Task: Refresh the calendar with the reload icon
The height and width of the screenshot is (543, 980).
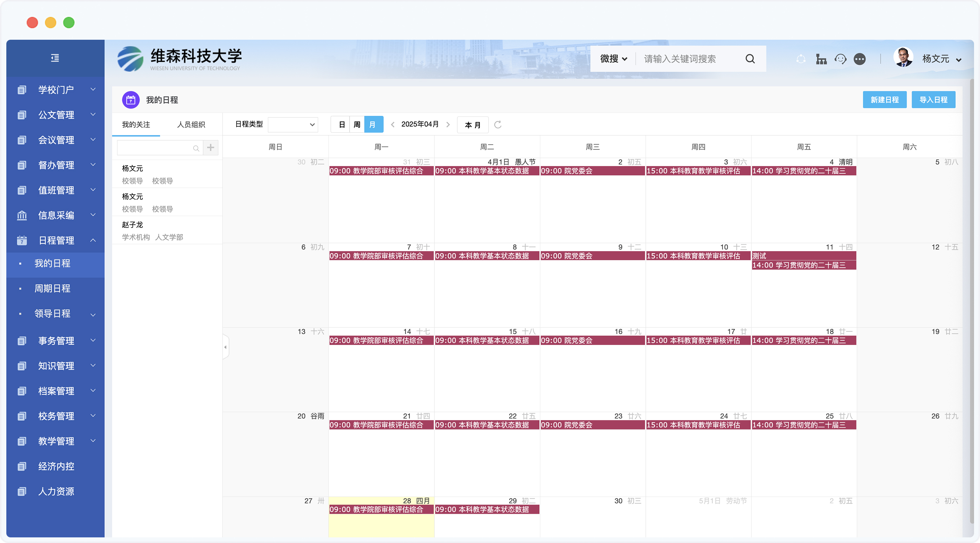Action: [x=498, y=124]
